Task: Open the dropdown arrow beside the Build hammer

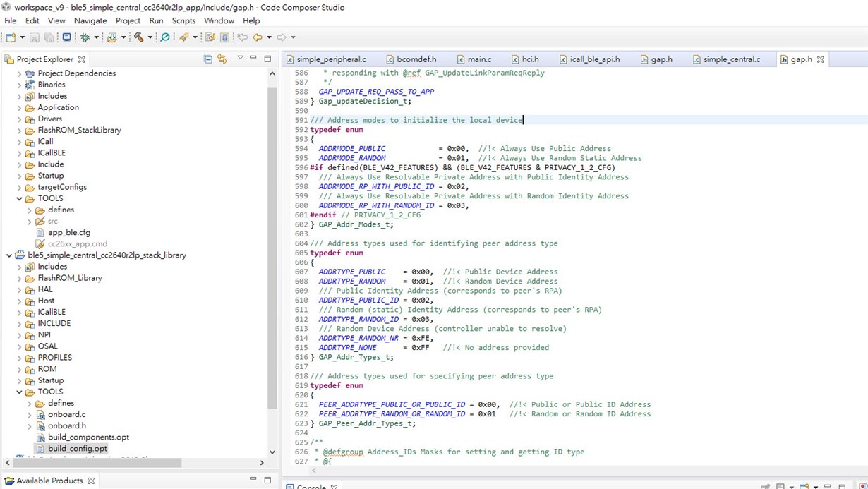Action: (x=150, y=38)
